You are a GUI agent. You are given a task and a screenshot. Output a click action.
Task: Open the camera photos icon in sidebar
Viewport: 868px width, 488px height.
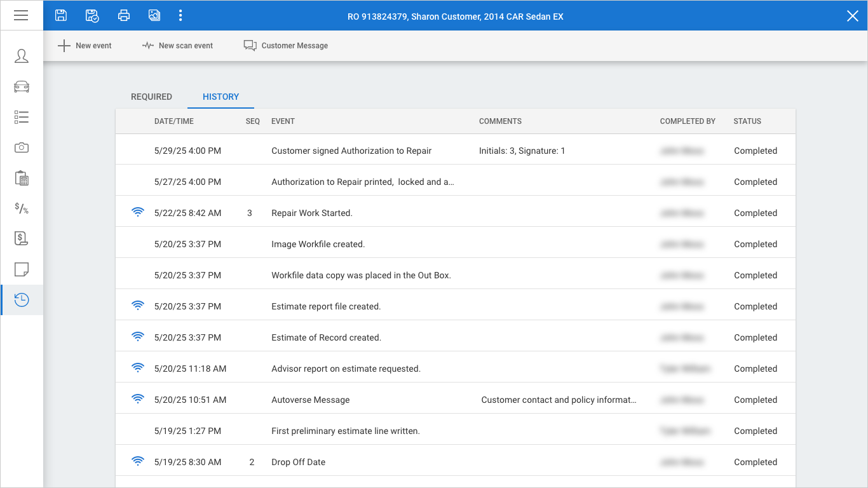[x=22, y=147]
